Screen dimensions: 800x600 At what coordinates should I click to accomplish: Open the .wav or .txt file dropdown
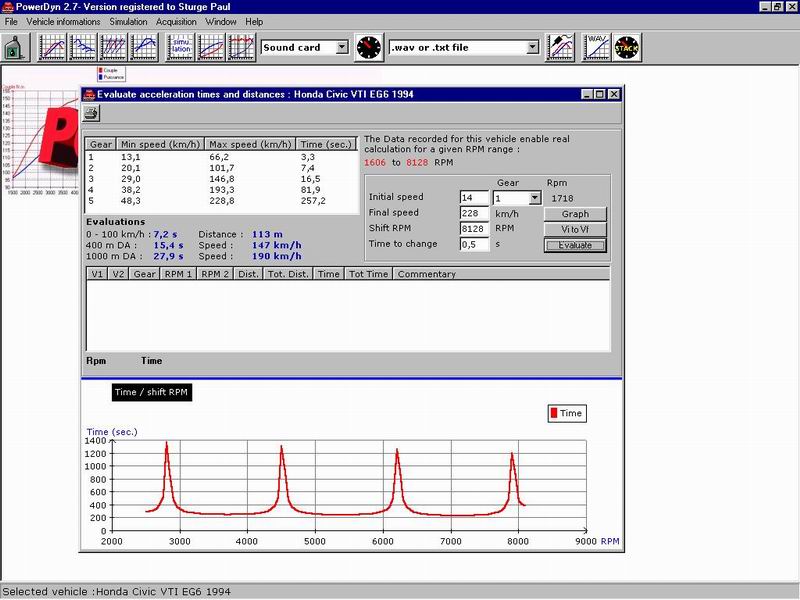532,47
